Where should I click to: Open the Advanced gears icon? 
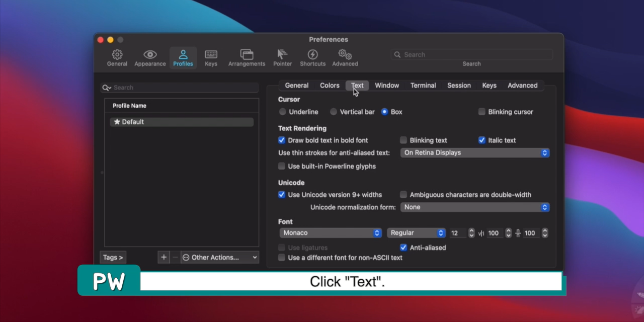tap(345, 54)
